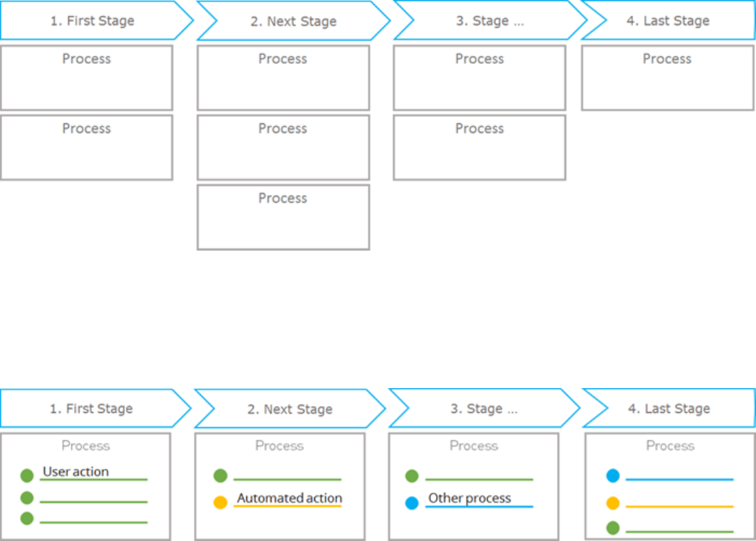The width and height of the screenshot is (756, 541).
Task: Open the top diagram's '3. Stage ...' chevron
Action: pyautogui.click(x=490, y=22)
